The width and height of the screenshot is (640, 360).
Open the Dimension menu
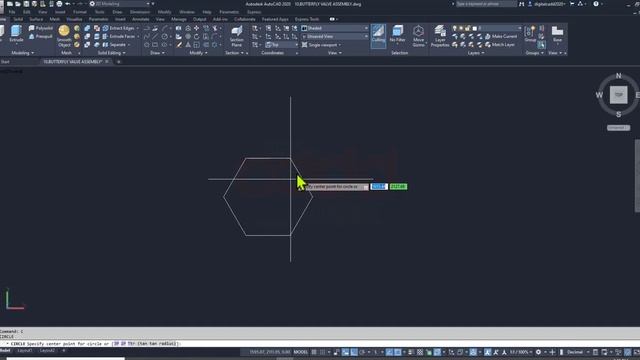click(x=140, y=12)
